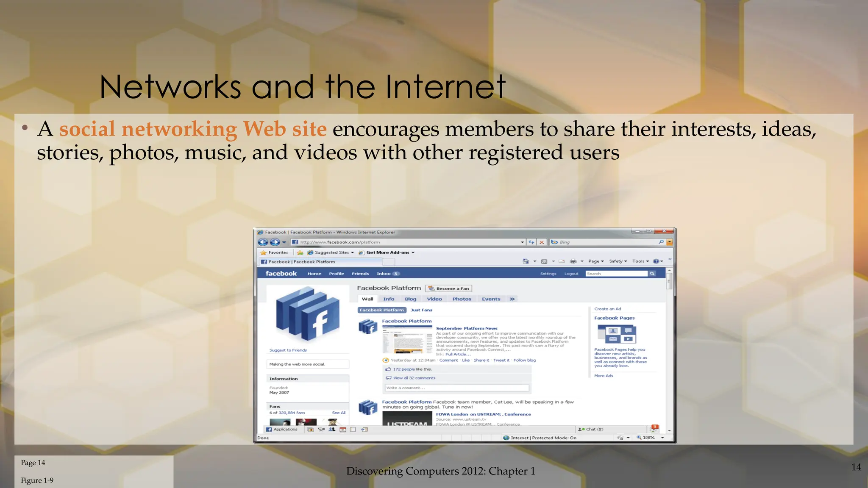Click the Logout link
868x488 pixels.
tap(571, 274)
